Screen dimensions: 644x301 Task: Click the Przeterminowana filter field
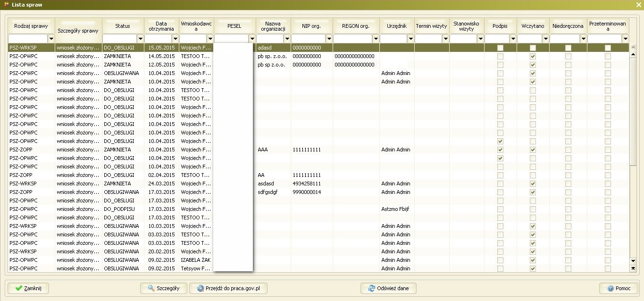pos(604,39)
